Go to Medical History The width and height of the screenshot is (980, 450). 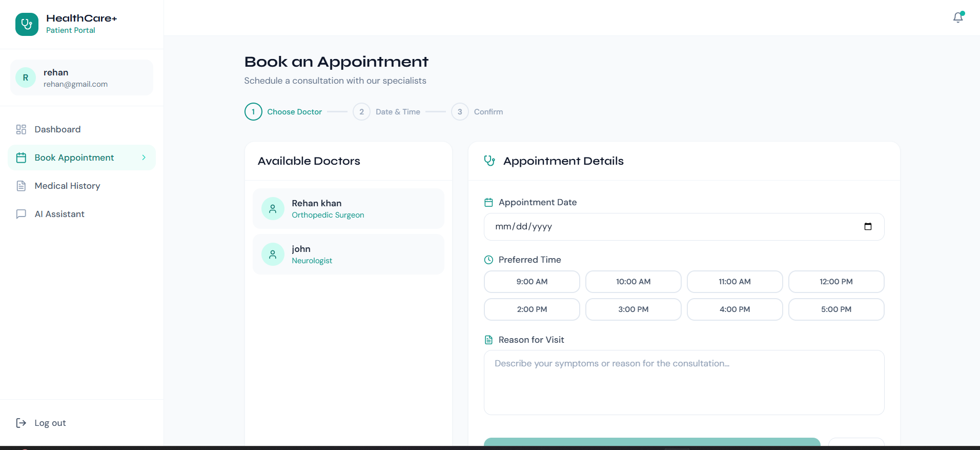pos(81,186)
